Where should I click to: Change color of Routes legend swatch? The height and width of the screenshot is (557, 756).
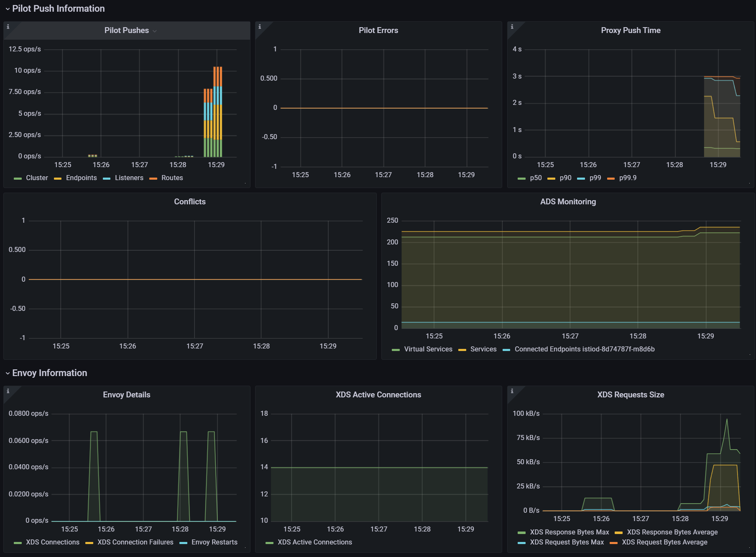tap(153, 178)
